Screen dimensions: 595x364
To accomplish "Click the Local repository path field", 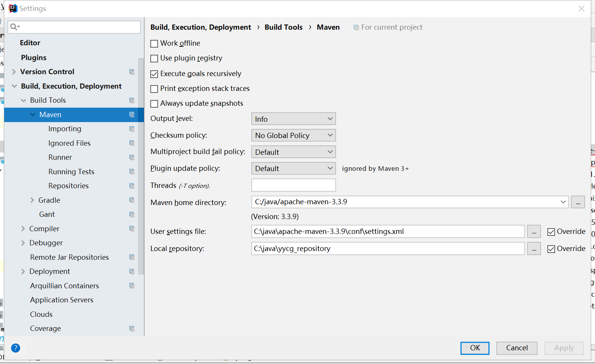I will [388, 248].
